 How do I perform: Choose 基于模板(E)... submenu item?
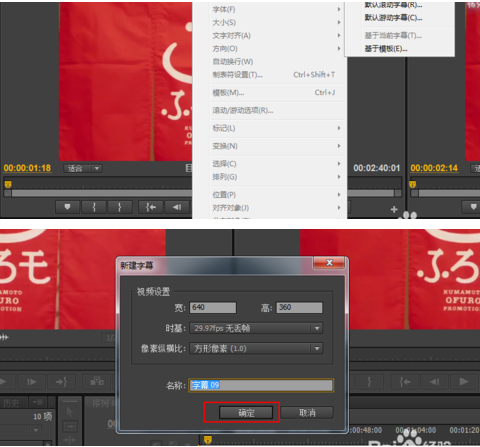400,49
